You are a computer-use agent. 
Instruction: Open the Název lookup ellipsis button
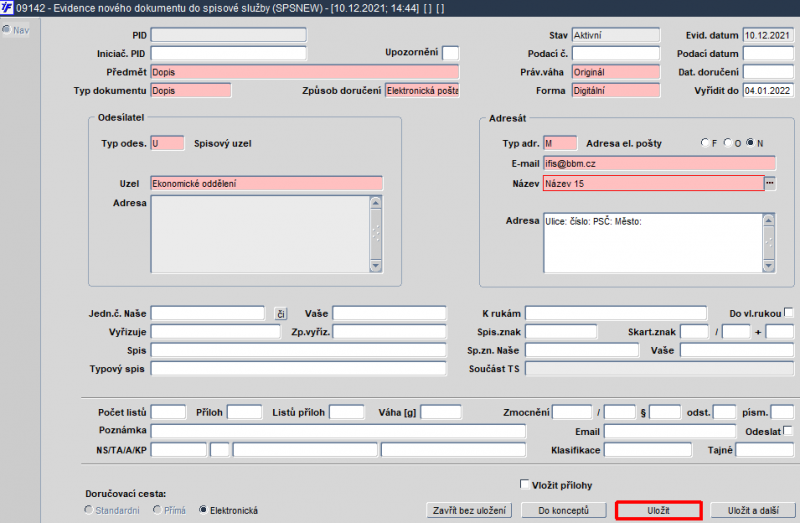tap(770, 183)
